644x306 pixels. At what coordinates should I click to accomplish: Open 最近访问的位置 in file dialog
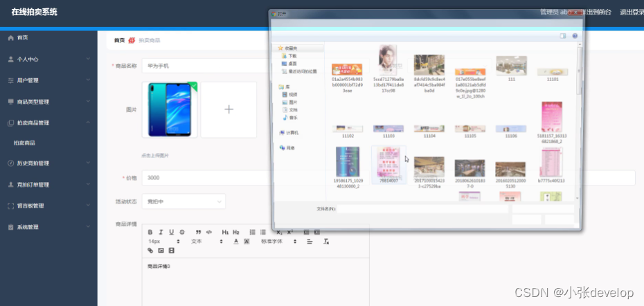coord(299,71)
